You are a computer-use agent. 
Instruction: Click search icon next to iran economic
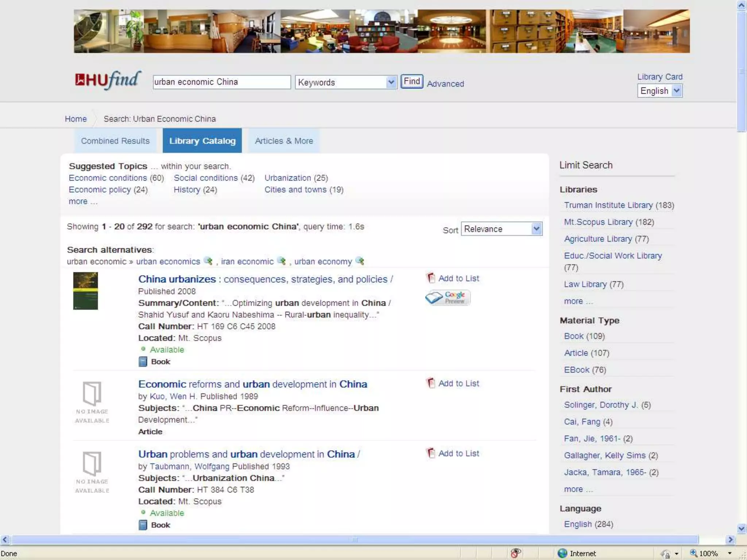coord(281,261)
